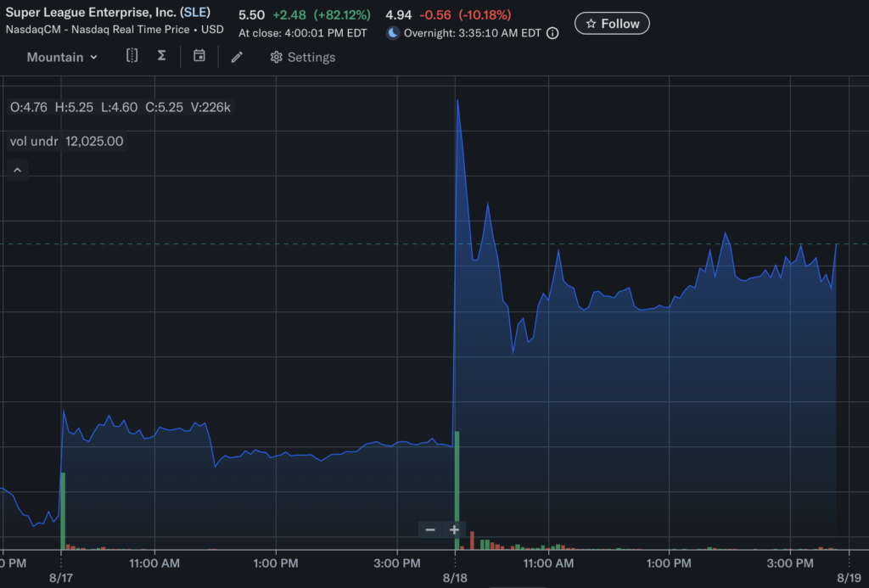Click the overnight moon icon
Screen dimensions: 869x588
click(392, 33)
